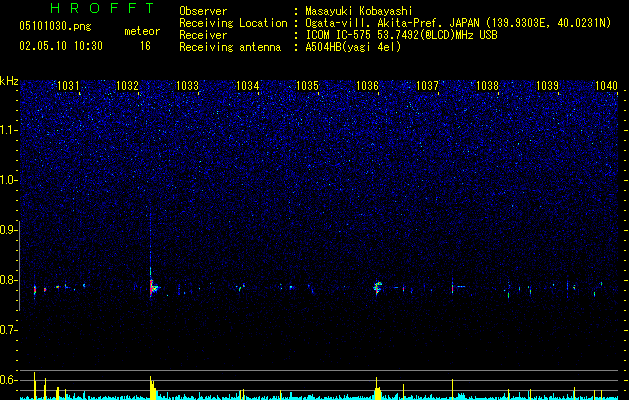
Task: Click the 1039 time axis marker
Action: pyautogui.click(x=548, y=85)
